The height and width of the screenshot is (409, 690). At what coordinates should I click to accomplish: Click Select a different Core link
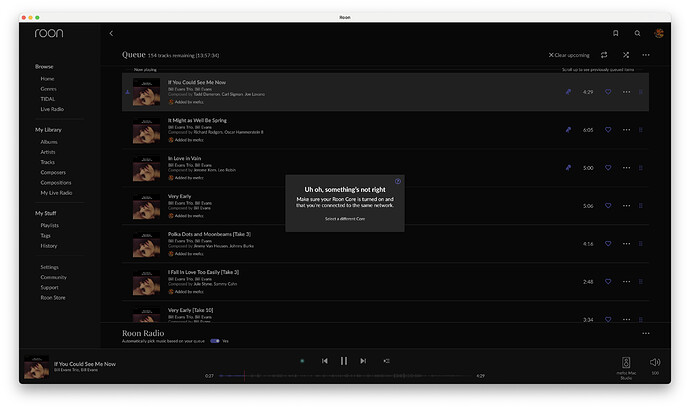pyautogui.click(x=345, y=219)
